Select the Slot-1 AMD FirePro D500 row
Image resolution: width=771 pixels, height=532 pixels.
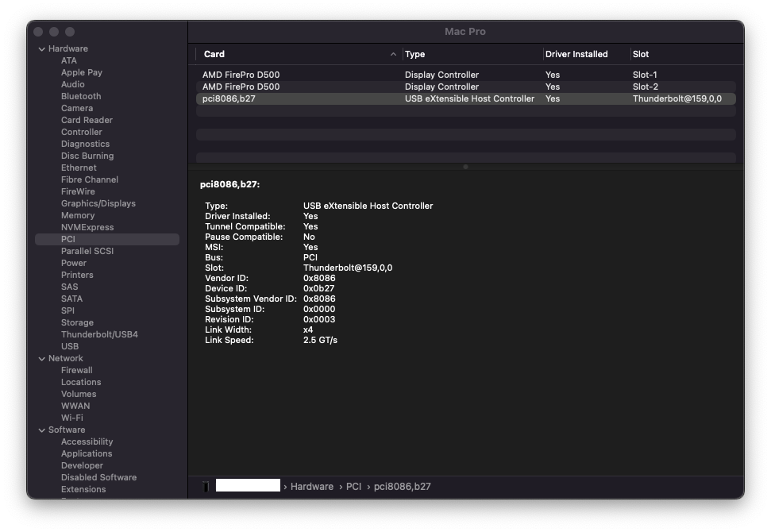(x=465, y=75)
